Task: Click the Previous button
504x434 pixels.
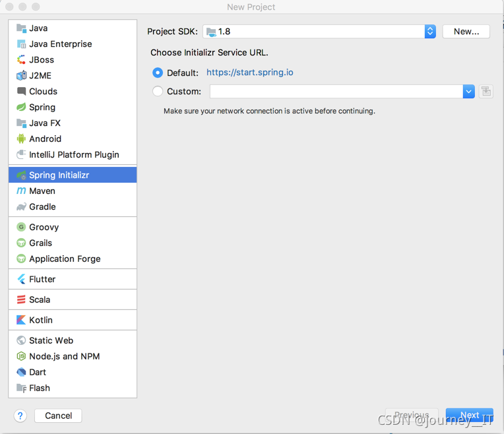Action: 412,415
